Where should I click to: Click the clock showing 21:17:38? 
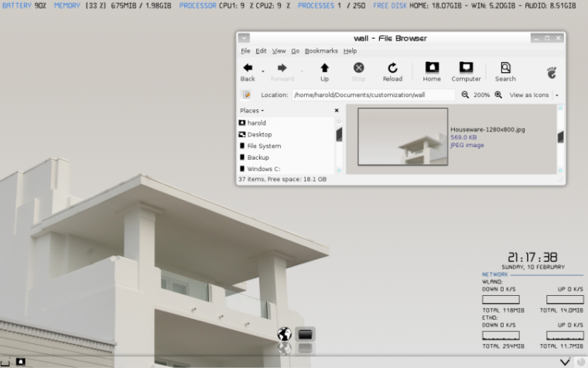click(532, 257)
